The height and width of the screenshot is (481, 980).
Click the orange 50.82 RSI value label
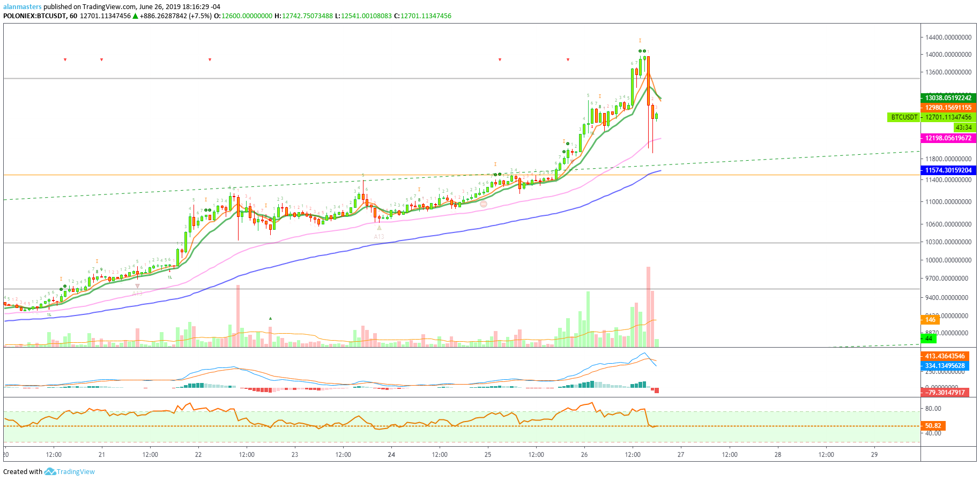point(933,426)
